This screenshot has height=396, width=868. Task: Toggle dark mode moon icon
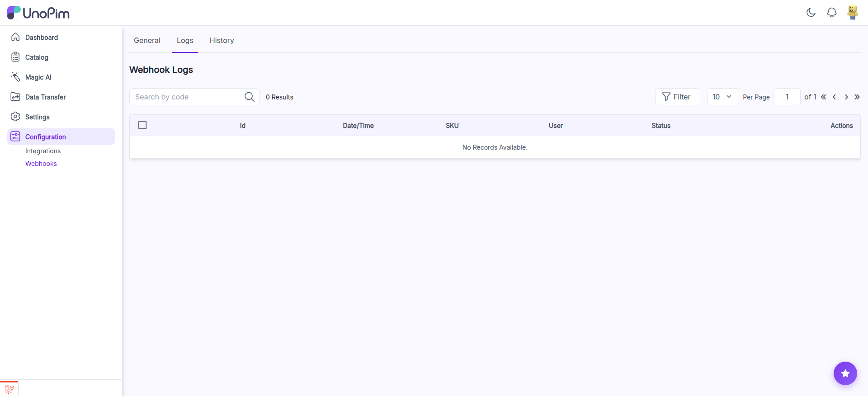click(x=811, y=13)
